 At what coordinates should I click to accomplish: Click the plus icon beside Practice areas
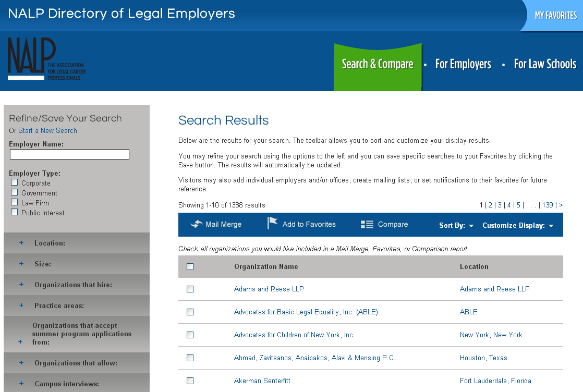click(21, 305)
